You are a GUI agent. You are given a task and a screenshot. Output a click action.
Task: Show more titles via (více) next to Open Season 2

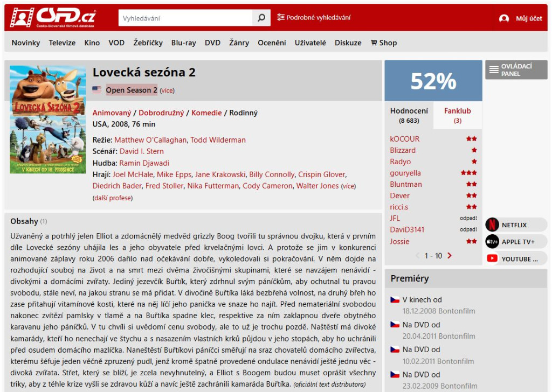click(167, 90)
